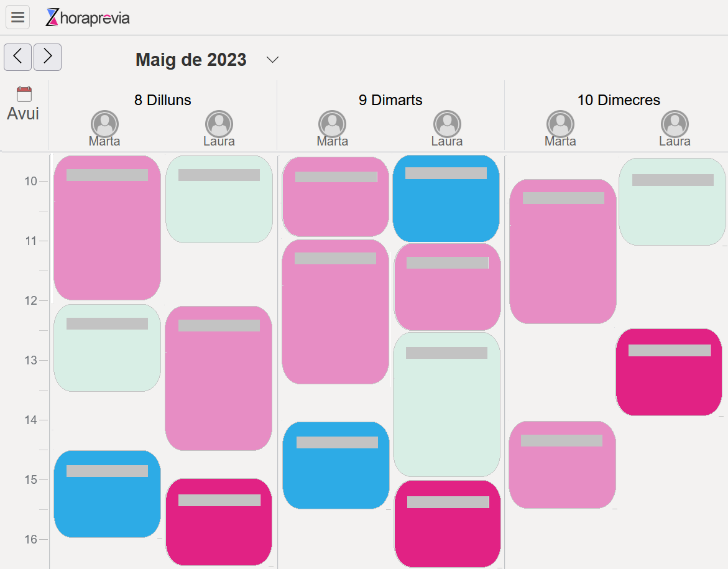The width and height of the screenshot is (728, 569).
Task: Select the 10 Dimecres day header
Action: click(x=619, y=100)
